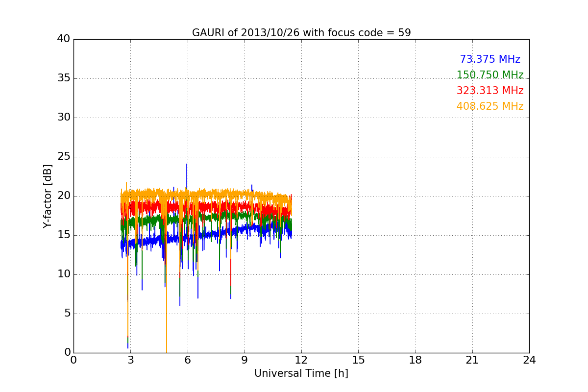Select the y-axis tick label 10
The width and height of the screenshot is (588, 392).
click(64, 274)
